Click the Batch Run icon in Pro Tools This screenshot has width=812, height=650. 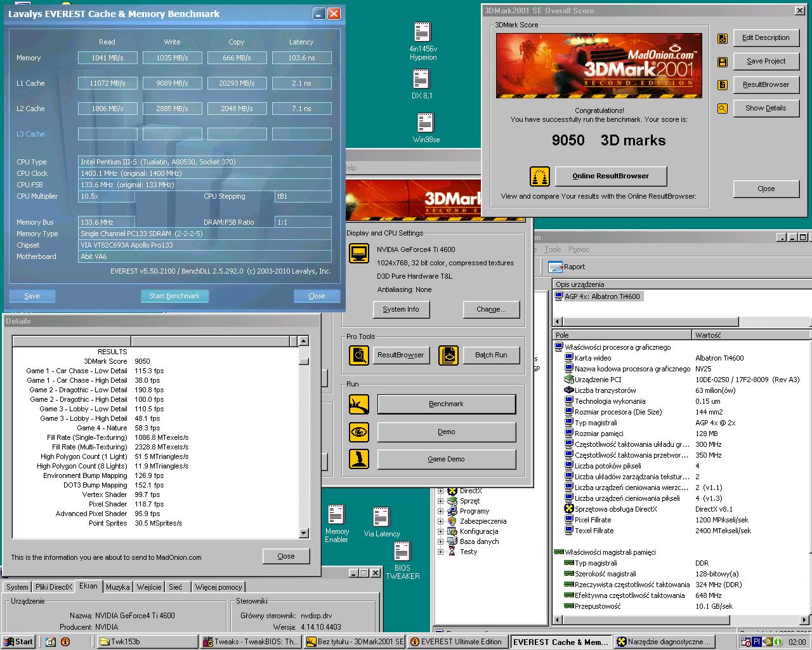(449, 355)
